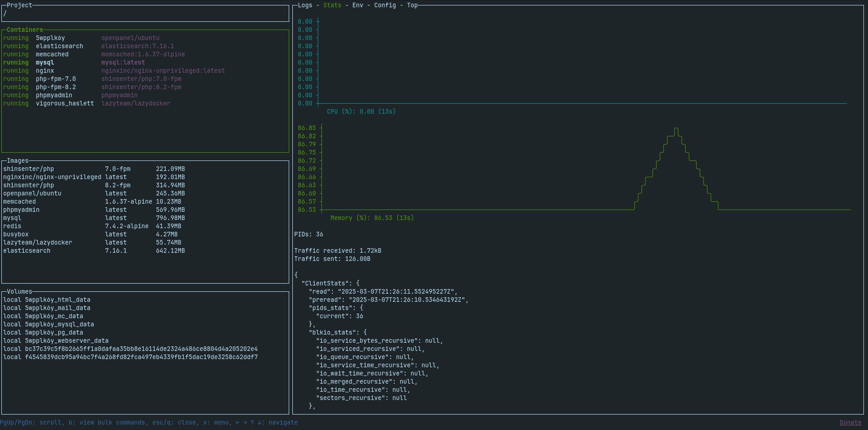Click the Traffic sent value
Image resolution: width=868 pixels, height=430 pixels.
tap(358, 259)
